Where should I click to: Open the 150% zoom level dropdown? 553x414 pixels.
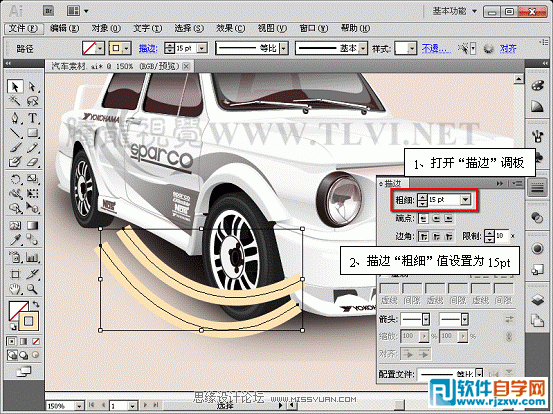pos(79,406)
